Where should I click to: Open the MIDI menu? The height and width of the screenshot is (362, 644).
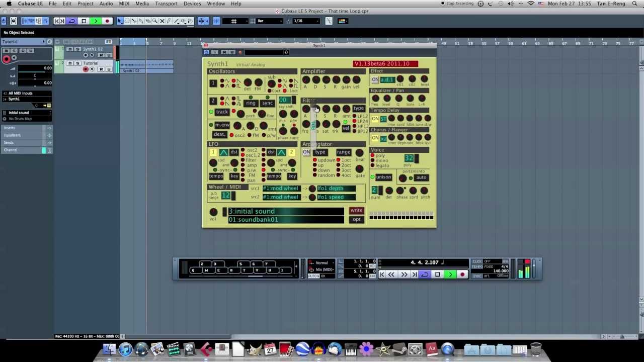pyautogui.click(x=124, y=4)
